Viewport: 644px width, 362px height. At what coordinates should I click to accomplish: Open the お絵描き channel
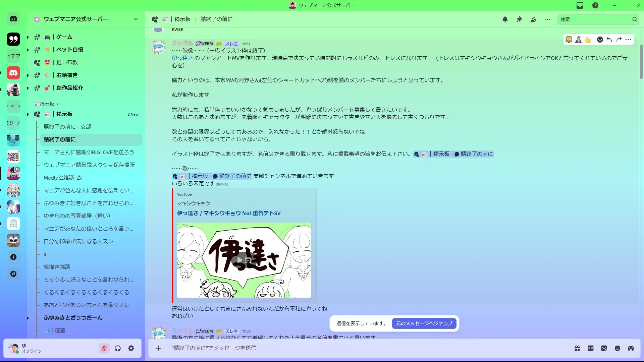point(67,75)
